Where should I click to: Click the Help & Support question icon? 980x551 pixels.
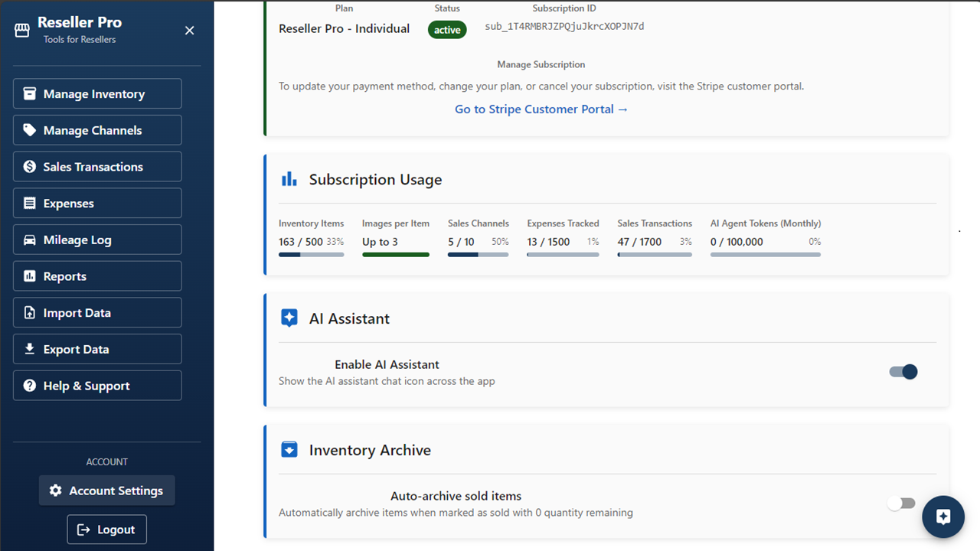pyautogui.click(x=30, y=386)
